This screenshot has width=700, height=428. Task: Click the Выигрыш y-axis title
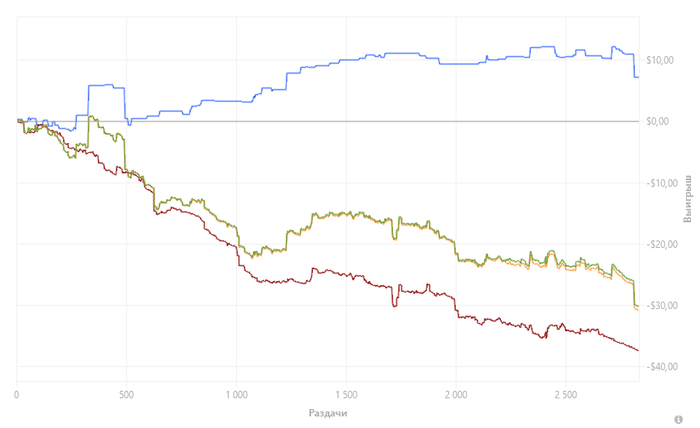coord(687,196)
